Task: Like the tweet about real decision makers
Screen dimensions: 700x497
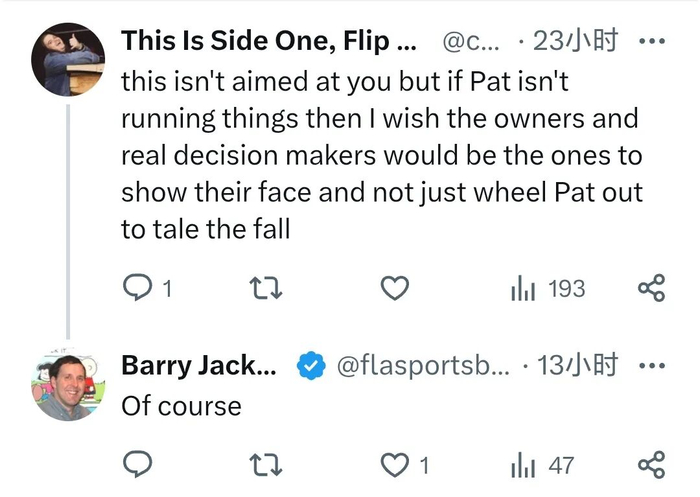Action: tap(396, 289)
